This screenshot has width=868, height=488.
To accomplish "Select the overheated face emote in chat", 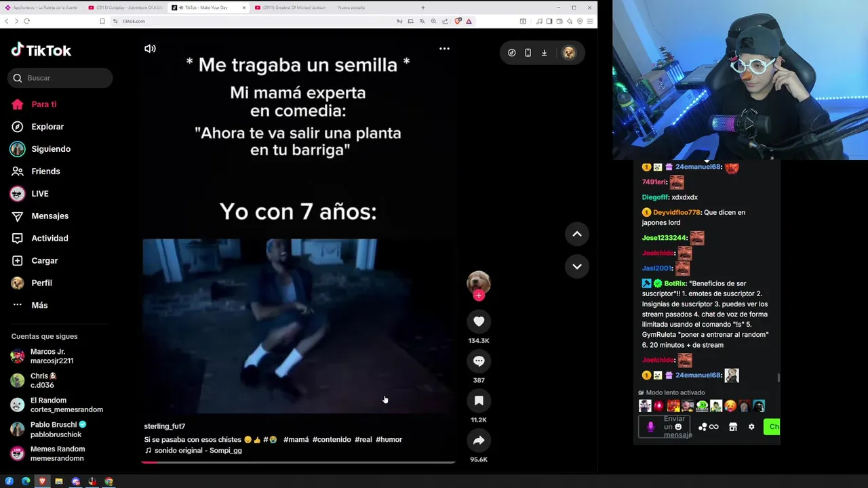I will tap(730, 406).
